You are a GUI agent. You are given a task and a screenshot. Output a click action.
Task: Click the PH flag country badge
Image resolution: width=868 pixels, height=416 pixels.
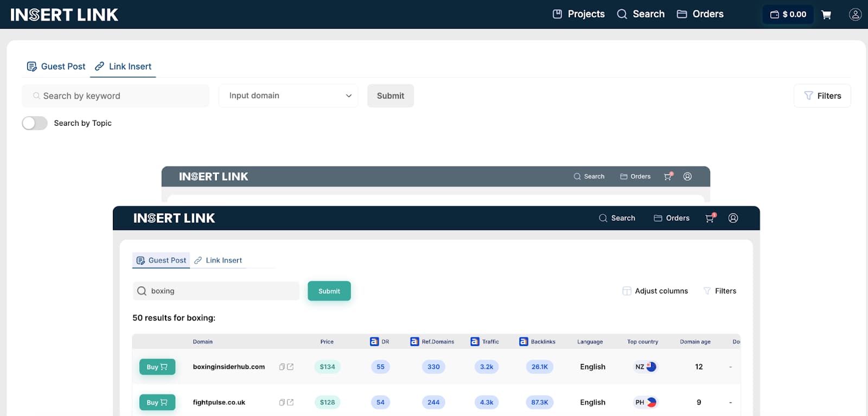pyautogui.click(x=645, y=402)
